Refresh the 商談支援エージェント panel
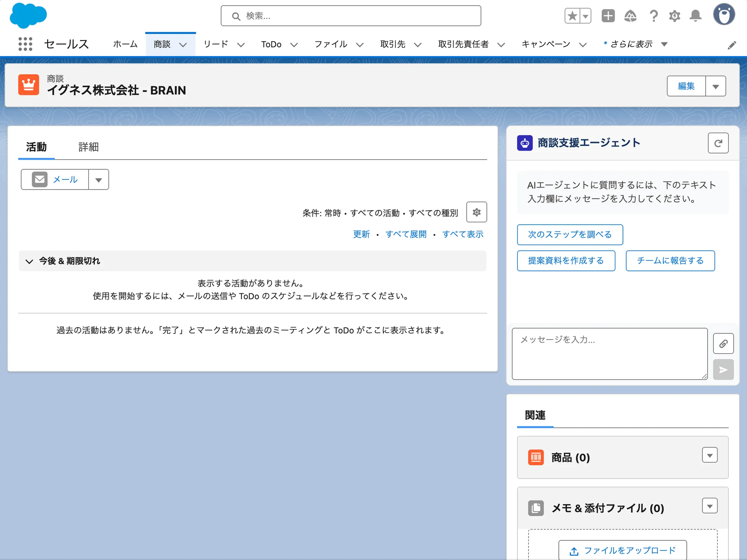 718,143
